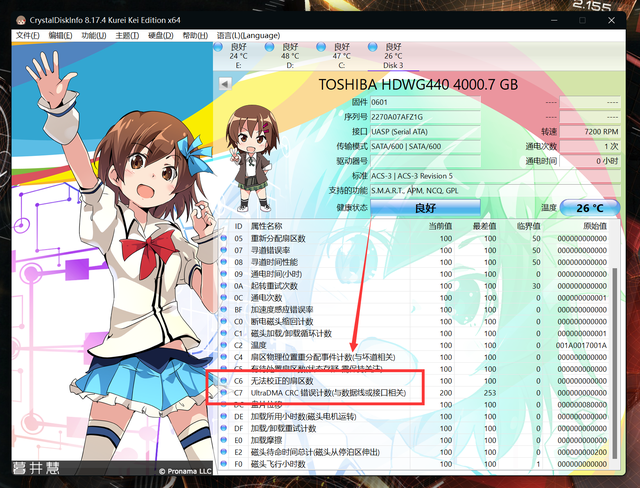Close the CrystalDiskInfo window
640x488 pixels.
[611, 20]
